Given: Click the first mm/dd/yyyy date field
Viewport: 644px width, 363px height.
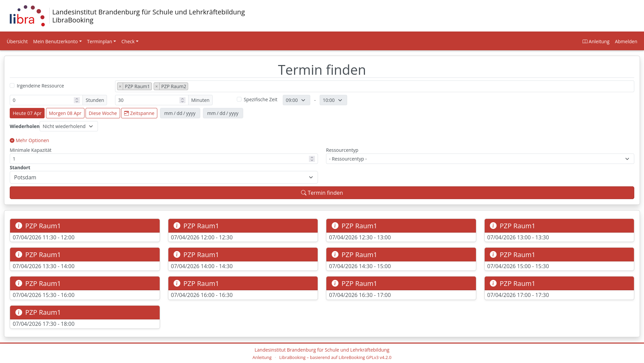Looking at the screenshot, I should (x=180, y=113).
